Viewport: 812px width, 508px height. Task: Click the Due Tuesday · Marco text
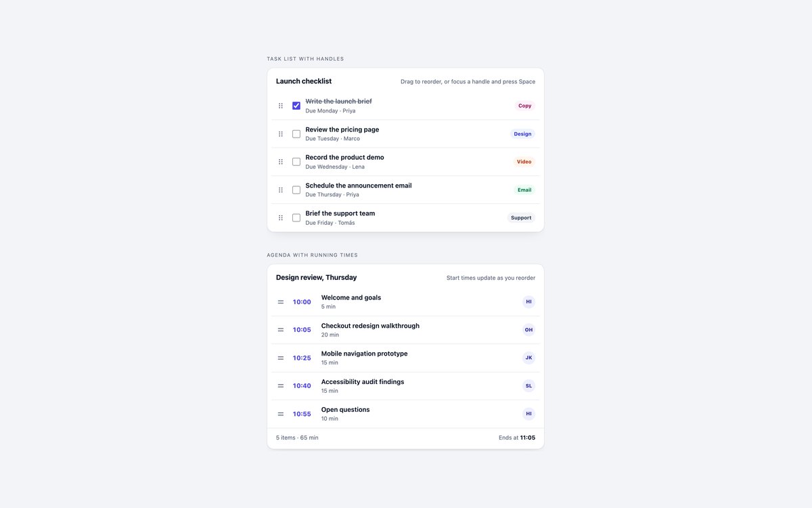[333, 139]
